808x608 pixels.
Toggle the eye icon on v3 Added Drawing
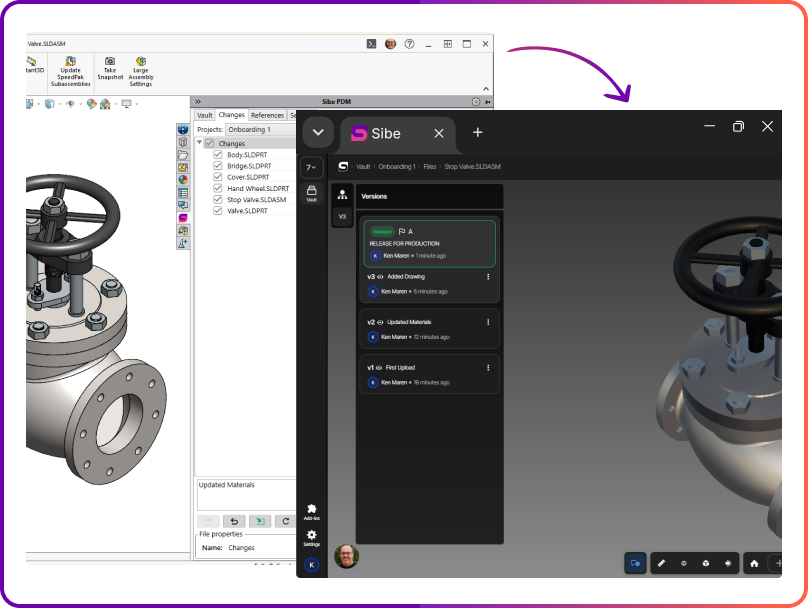pyautogui.click(x=380, y=277)
